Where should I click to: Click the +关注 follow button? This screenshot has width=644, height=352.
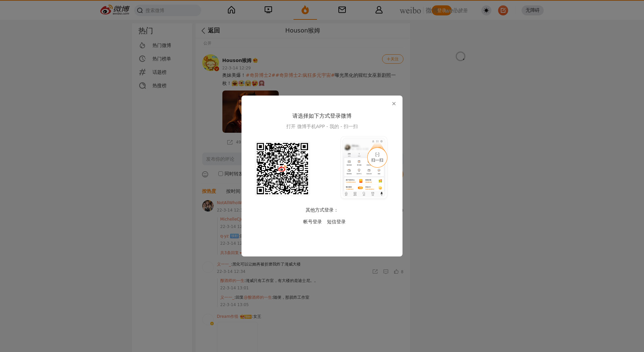point(392,59)
